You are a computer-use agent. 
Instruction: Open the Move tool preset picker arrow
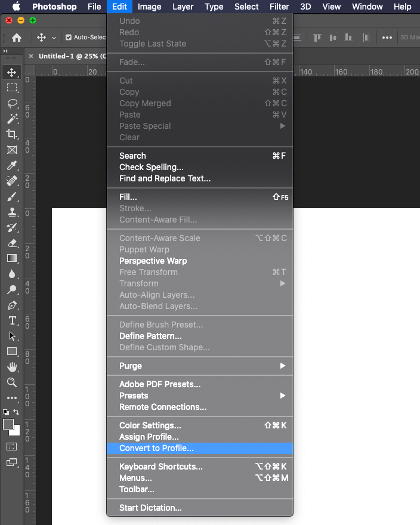pos(54,38)
